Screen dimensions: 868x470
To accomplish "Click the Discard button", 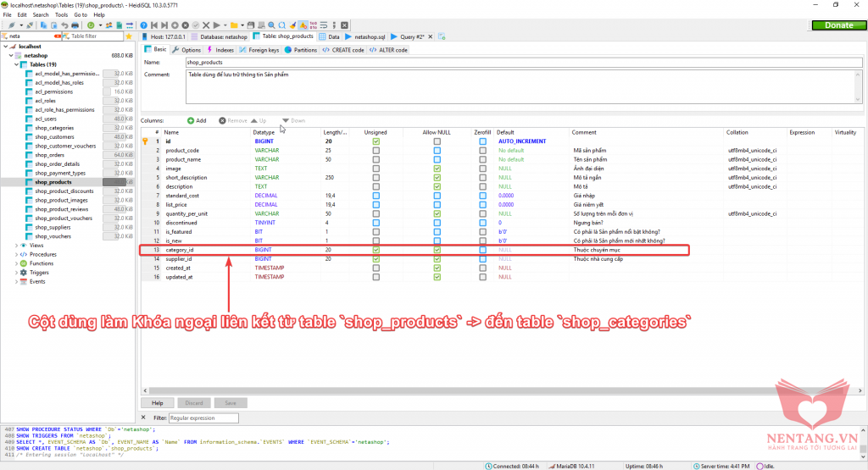I will [194, 403].
